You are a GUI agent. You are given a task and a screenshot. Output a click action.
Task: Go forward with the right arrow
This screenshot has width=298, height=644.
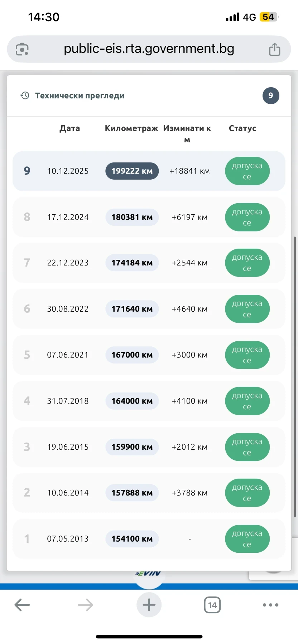pos(86,605)
